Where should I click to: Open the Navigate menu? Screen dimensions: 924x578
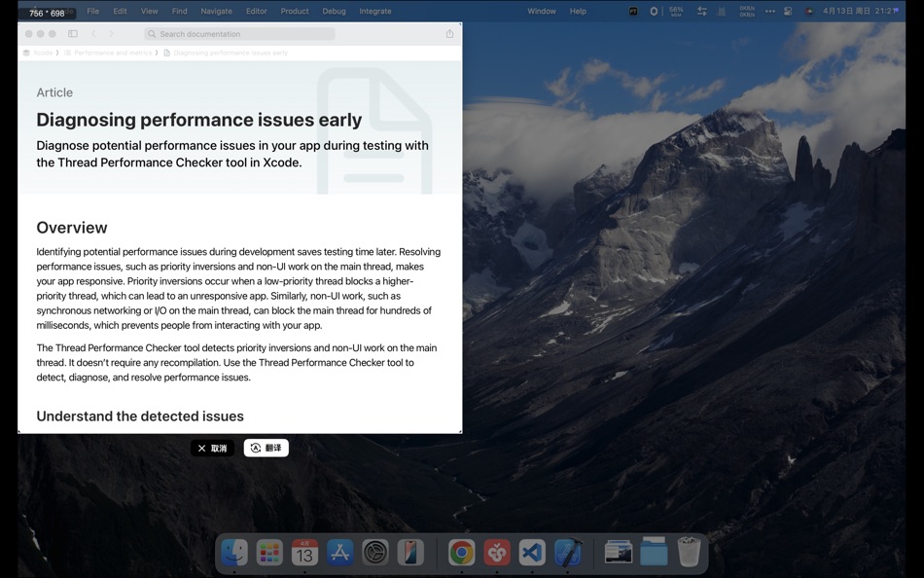(x=216, y=11)
